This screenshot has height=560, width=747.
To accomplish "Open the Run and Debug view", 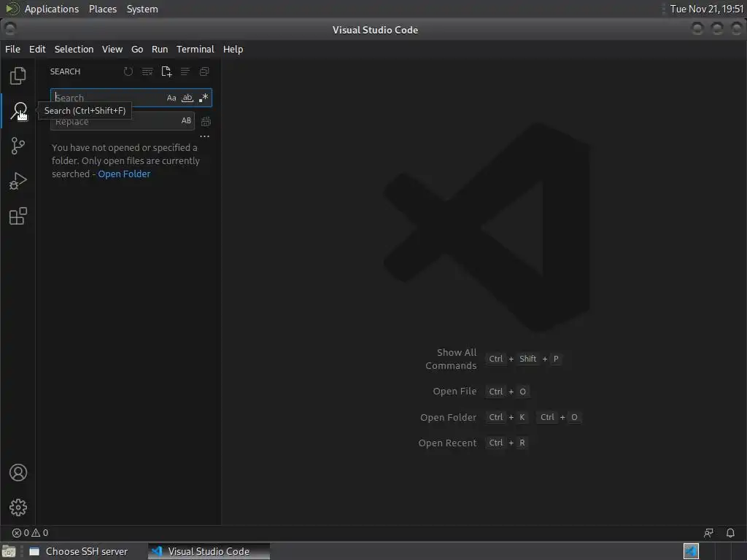I will (x=18, y=181).
